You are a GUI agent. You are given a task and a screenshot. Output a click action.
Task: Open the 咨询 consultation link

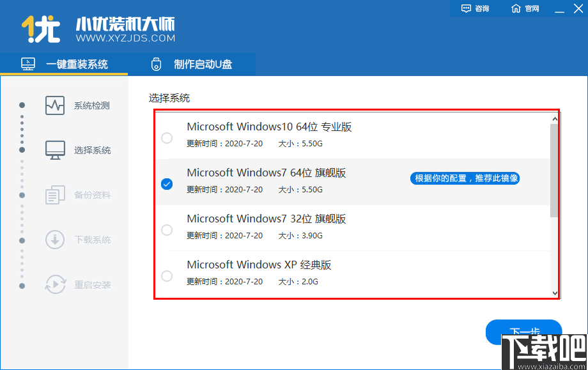pyautogui.click(x=475, y=8)
